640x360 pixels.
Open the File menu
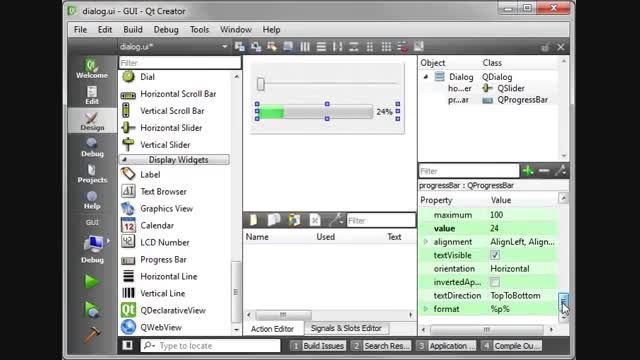point(80,29)
